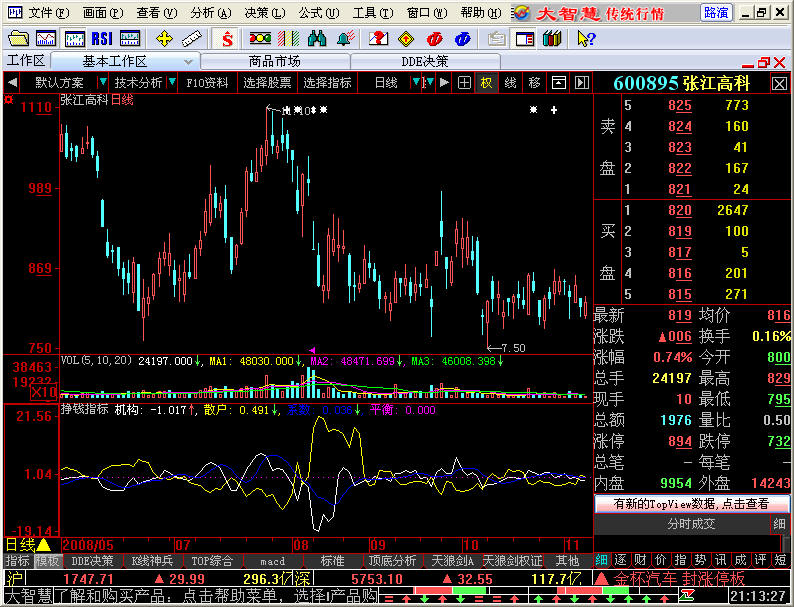
Task: Open the books library icon
Action: (552, 38)
